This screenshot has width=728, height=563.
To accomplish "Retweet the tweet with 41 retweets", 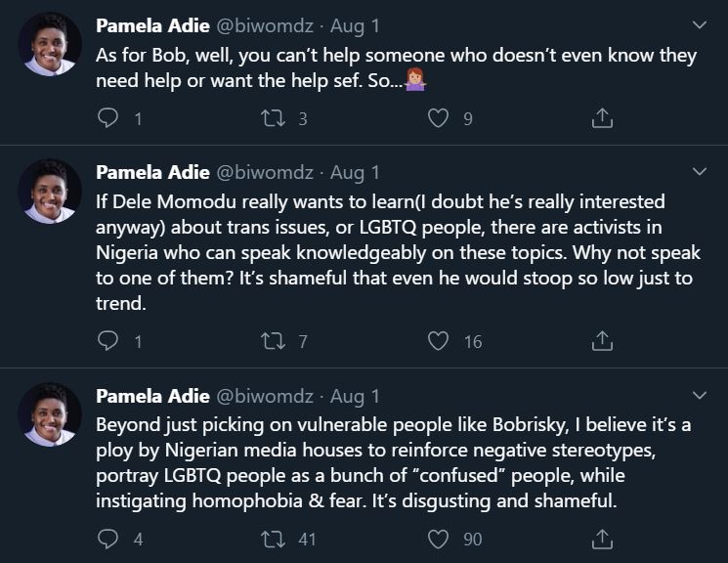I will tap(273, 539).
